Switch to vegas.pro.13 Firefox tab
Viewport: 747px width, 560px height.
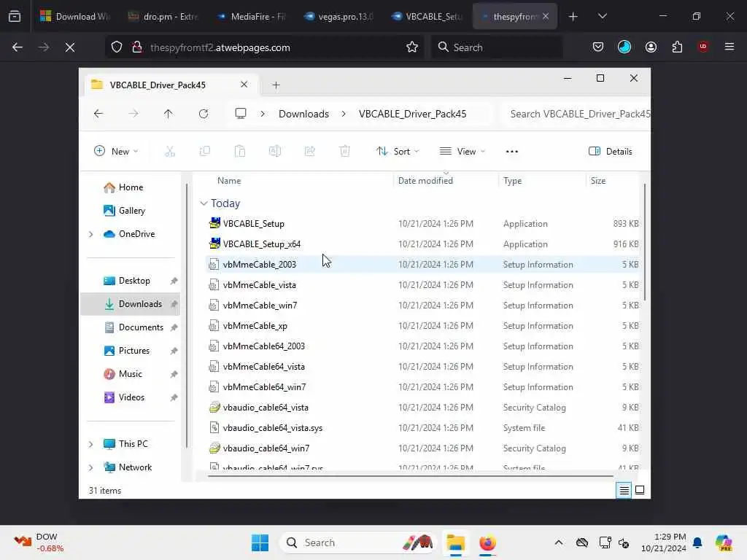(x=338, y=16)
